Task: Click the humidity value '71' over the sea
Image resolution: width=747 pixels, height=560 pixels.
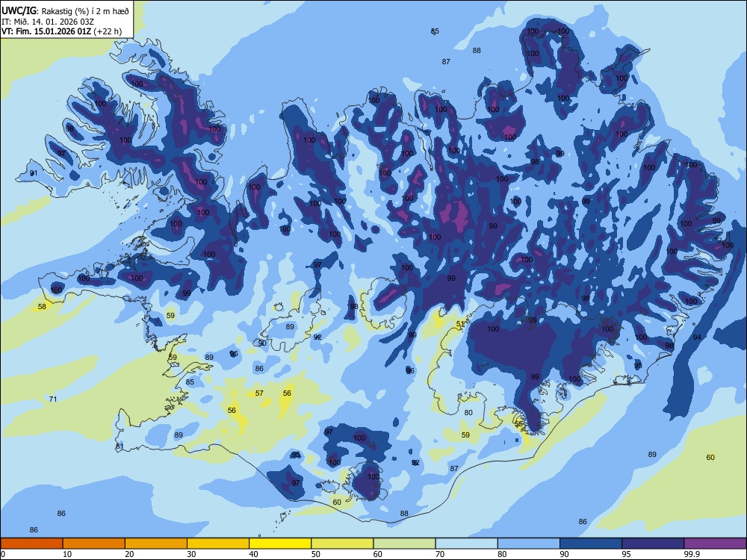Action: tap(53, 399)
